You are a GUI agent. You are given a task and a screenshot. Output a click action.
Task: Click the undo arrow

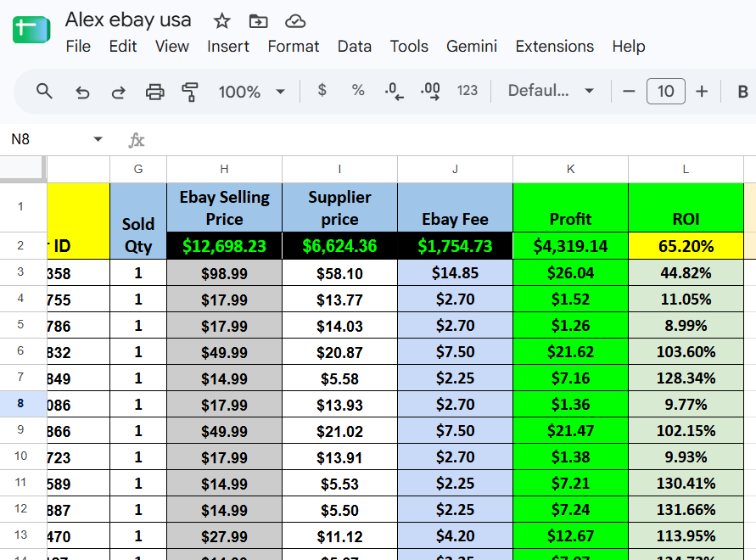click(x=82, y=91)
